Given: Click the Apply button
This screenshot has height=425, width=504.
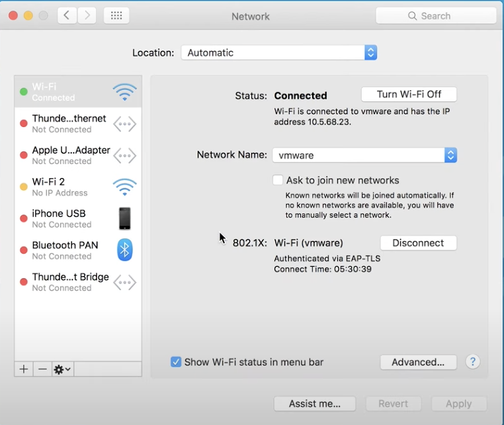Looking at the screenshot, I should (x=458, y=403).
